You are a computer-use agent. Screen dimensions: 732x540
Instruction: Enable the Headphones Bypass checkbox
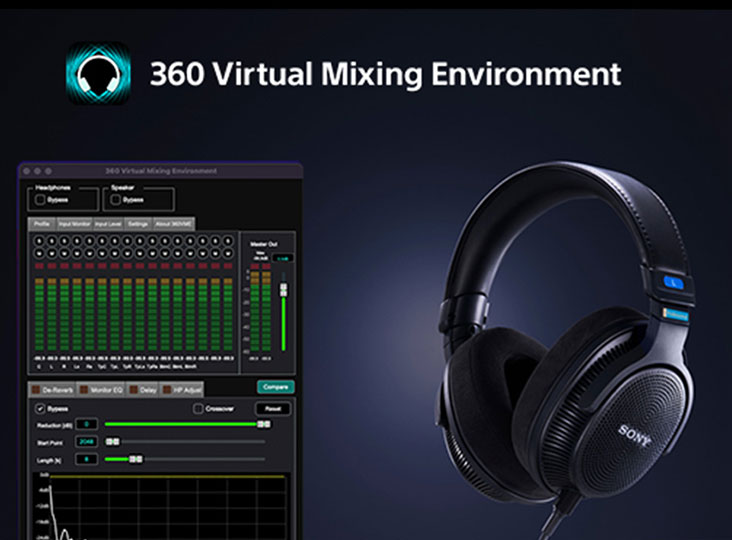pos(40,200)
